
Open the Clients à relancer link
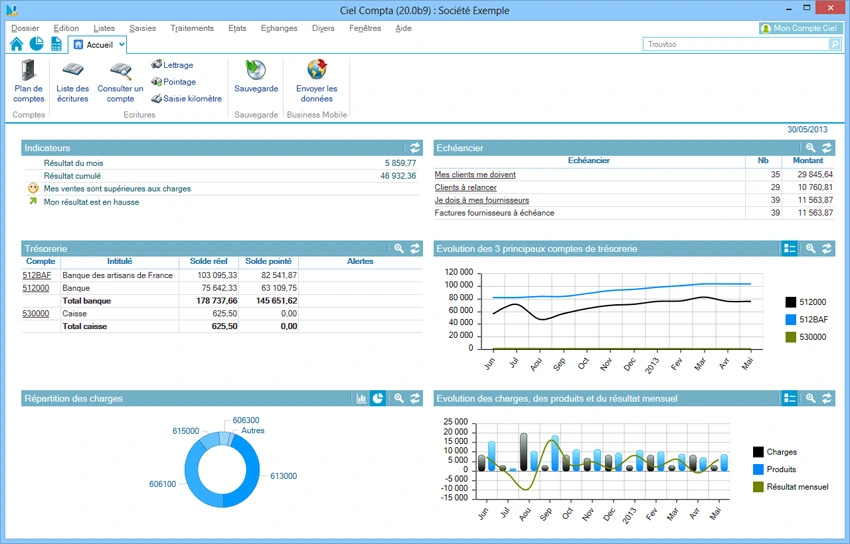coord(466,187)
